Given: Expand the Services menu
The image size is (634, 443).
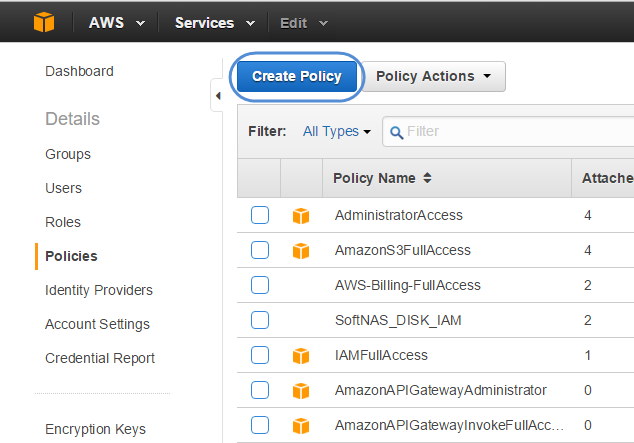Looking at the screenshot, I should [215, 23].
